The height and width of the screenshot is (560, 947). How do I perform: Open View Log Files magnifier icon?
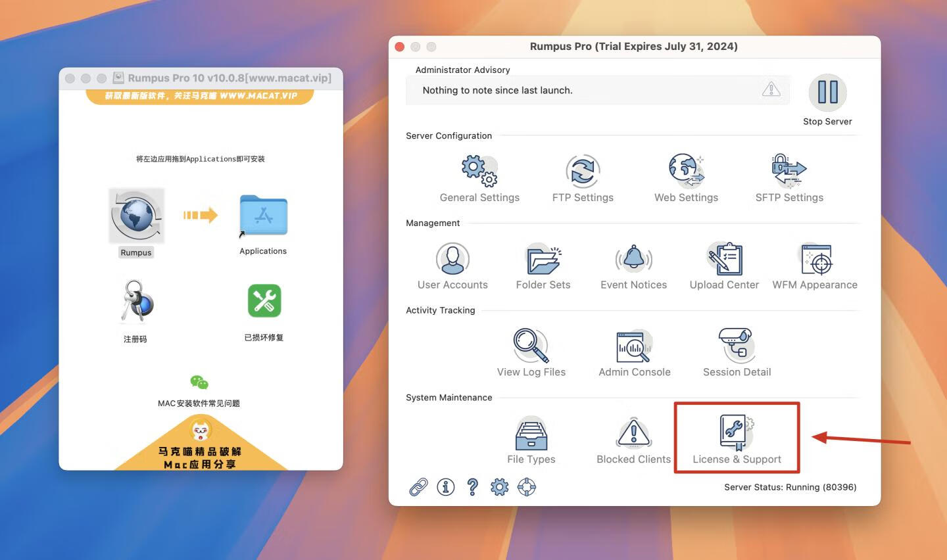tap(531, 346)
